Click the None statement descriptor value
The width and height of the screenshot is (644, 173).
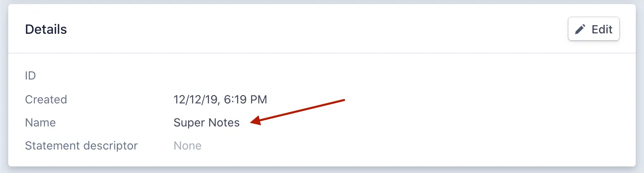point(187,145)
